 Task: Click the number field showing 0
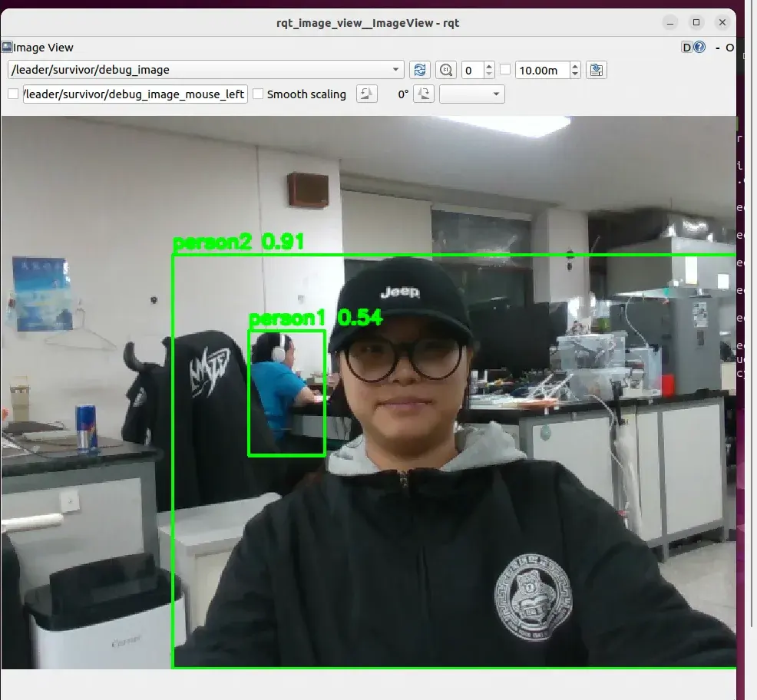click(x=473, y=70)
